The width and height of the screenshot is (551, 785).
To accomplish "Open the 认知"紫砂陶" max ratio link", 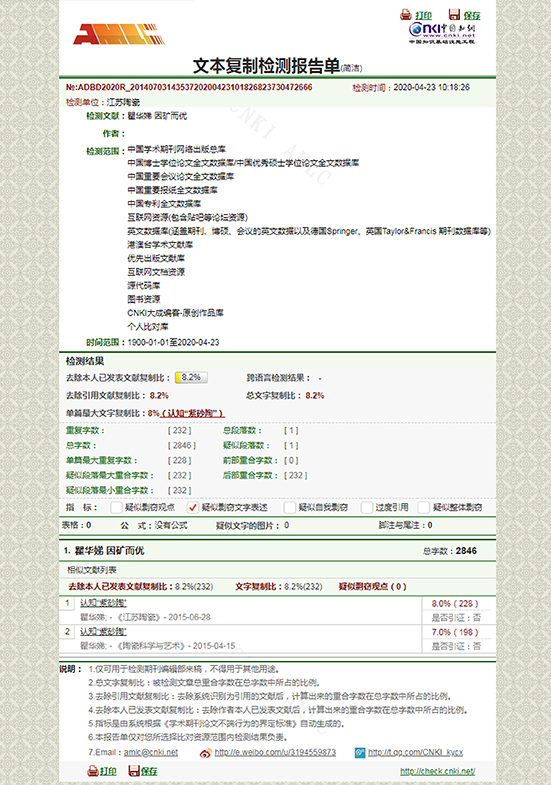I will pos(193,414).
